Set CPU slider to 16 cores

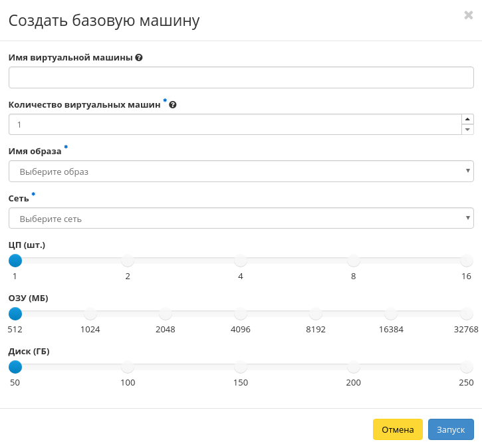click(467, 261)
